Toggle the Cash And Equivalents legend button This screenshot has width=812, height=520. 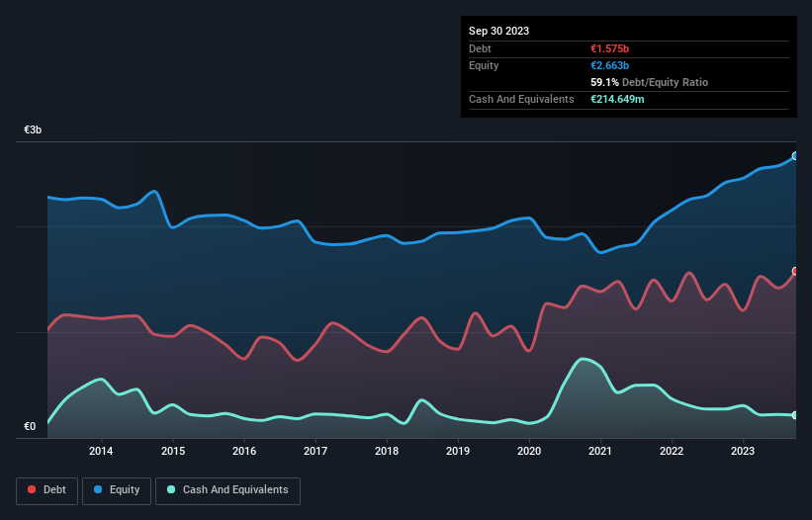click(227, 490)
